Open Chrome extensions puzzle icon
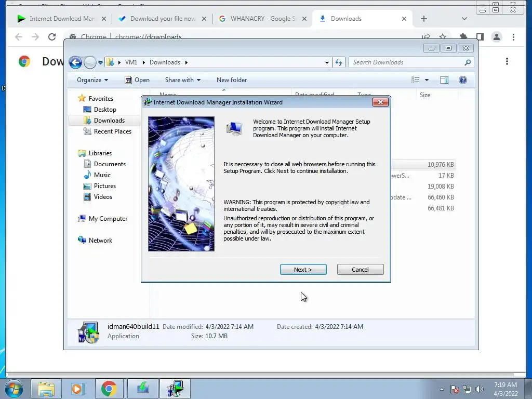Viewport: 532px width, 399px height. click(463, 37)
